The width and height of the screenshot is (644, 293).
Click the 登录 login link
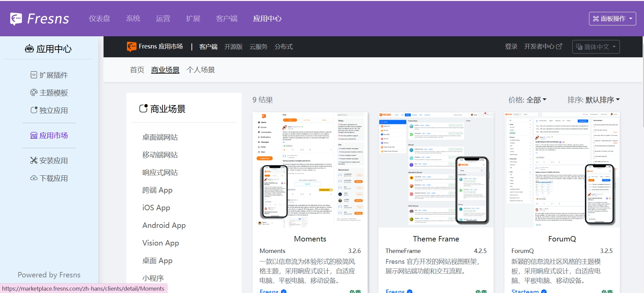[x=511, y=46]
